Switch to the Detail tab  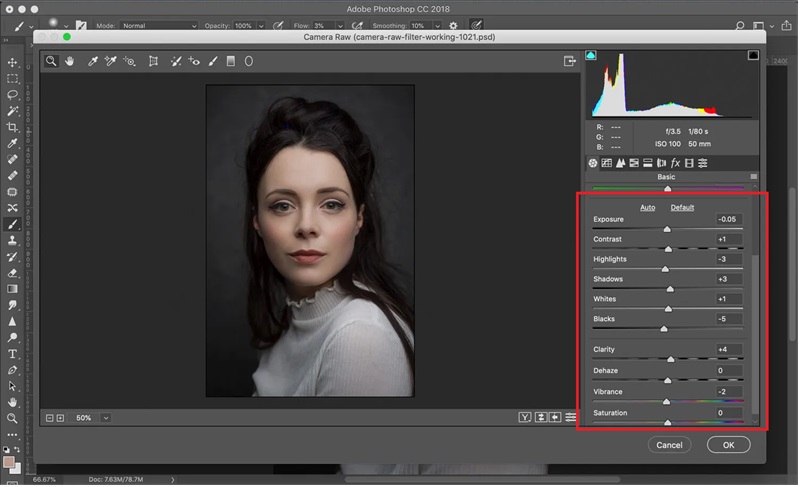pos(620,163)
